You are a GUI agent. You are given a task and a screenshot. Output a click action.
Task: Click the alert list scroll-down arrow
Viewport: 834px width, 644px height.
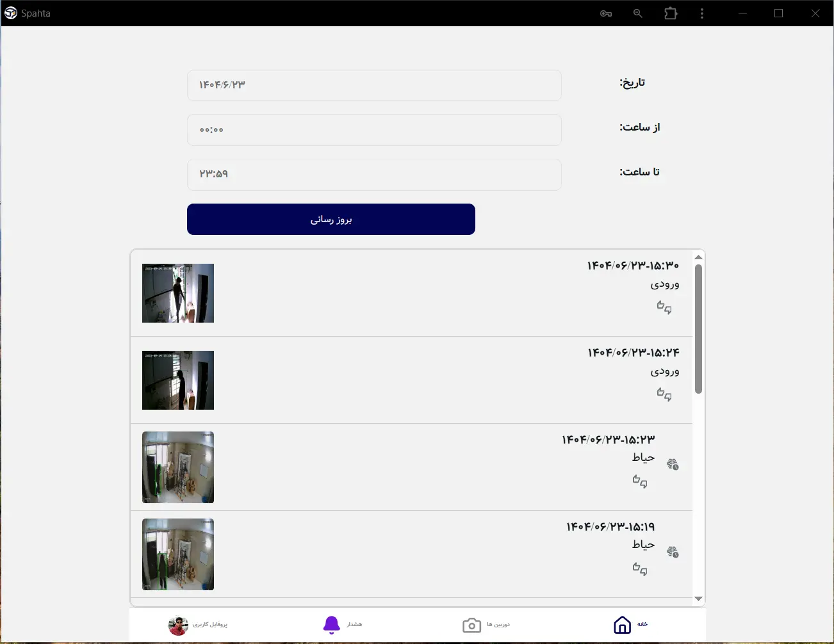[698, 599]
